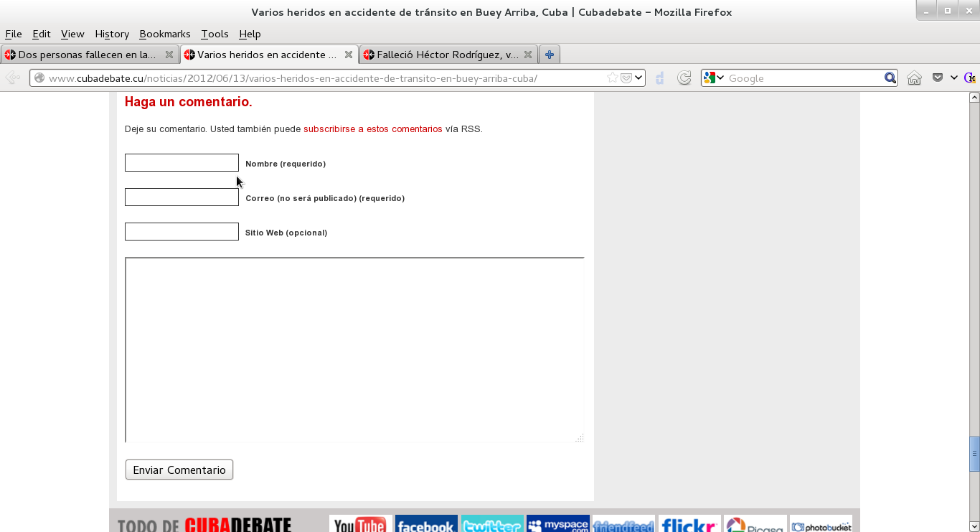Click the blue 'd' toolbar icon
This screenshot has height=532, width=980.
(660, 78)
